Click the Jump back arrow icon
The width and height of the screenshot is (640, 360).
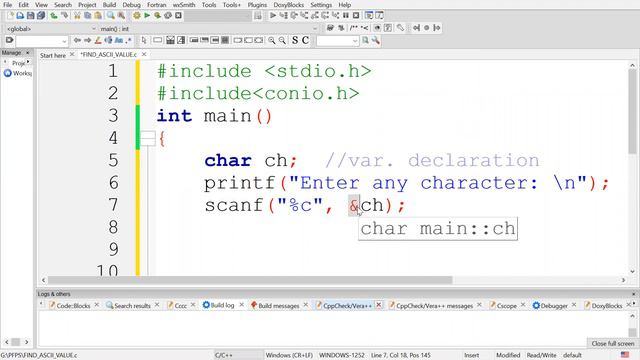(77, 40)
